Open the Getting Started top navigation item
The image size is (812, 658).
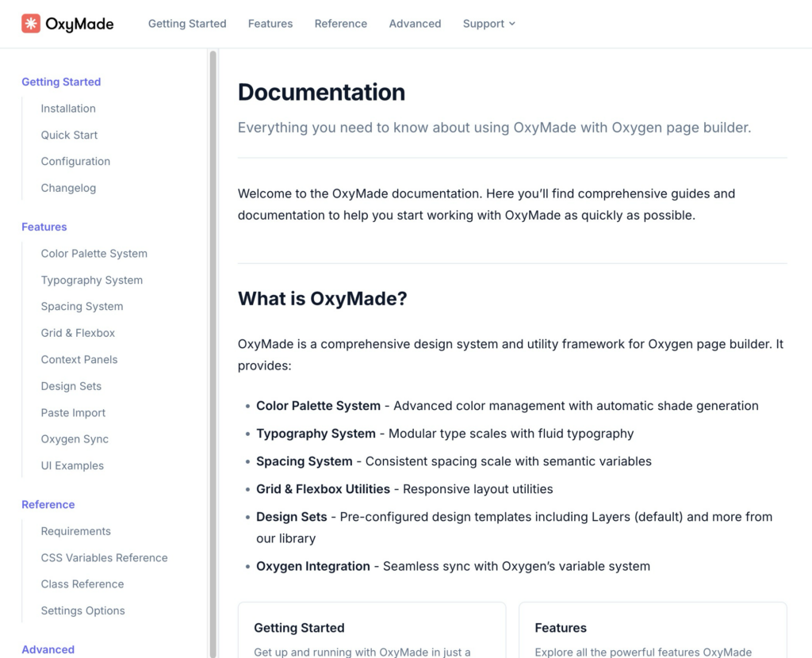coord(187,24)
